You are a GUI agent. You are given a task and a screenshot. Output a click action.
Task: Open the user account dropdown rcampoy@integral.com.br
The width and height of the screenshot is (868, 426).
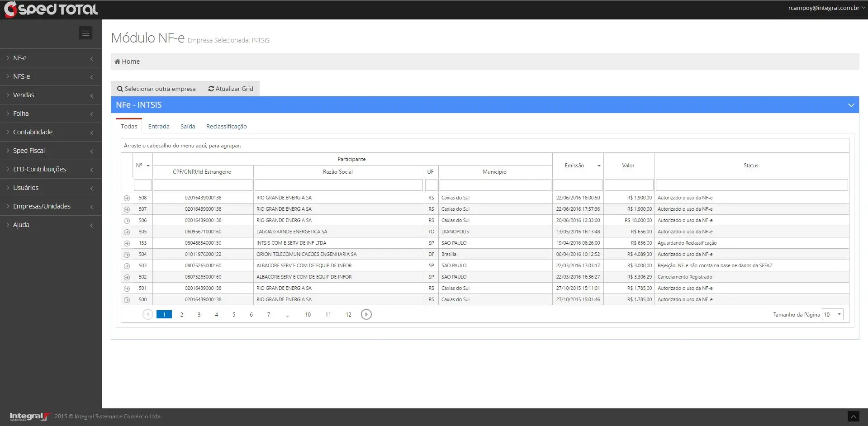(826, 8)
